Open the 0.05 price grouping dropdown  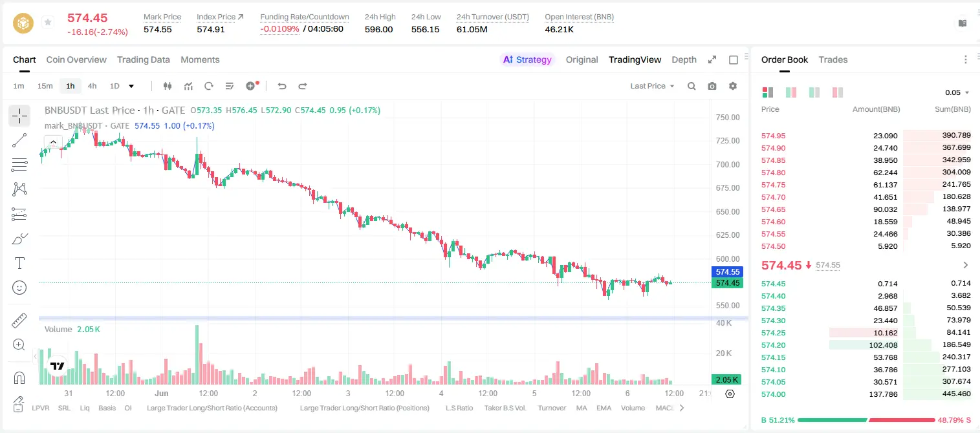coord(957,92)
